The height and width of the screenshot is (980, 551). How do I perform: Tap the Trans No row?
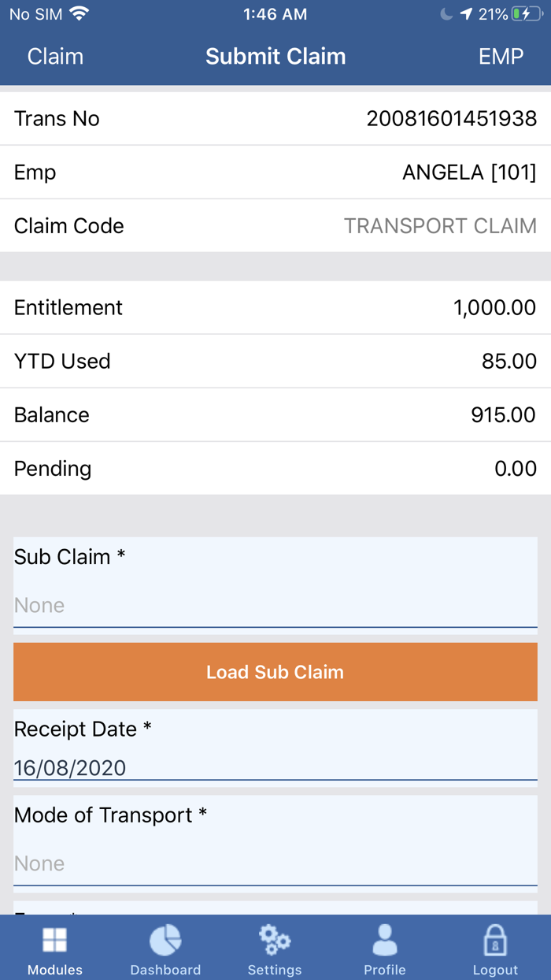(x=275, y=118)
